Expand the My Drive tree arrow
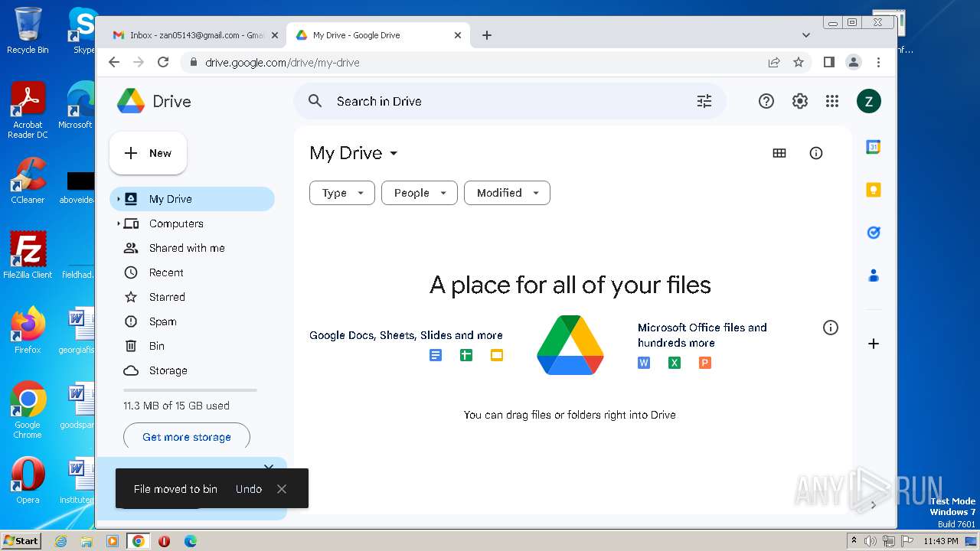 point(118,199)
